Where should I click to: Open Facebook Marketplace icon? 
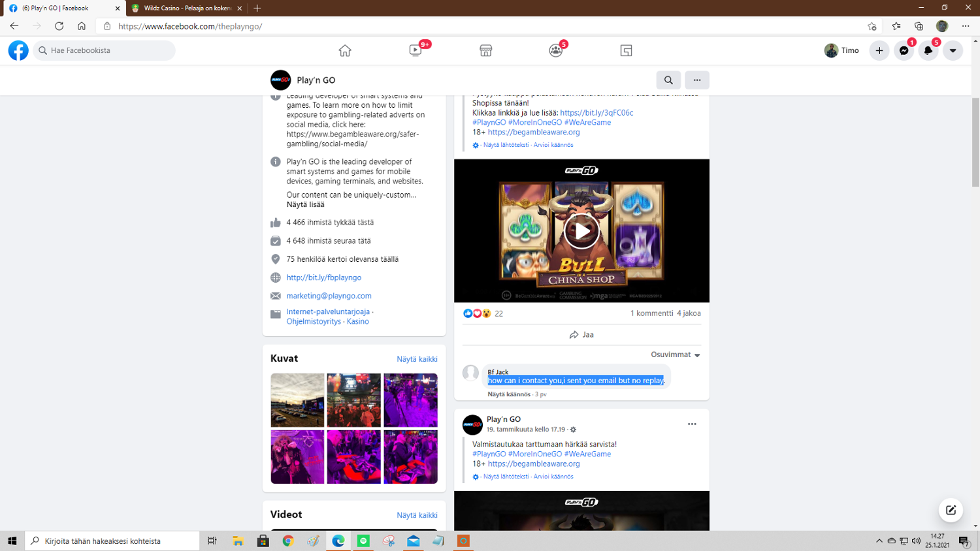pyautogui.click(x=485, y=50)
